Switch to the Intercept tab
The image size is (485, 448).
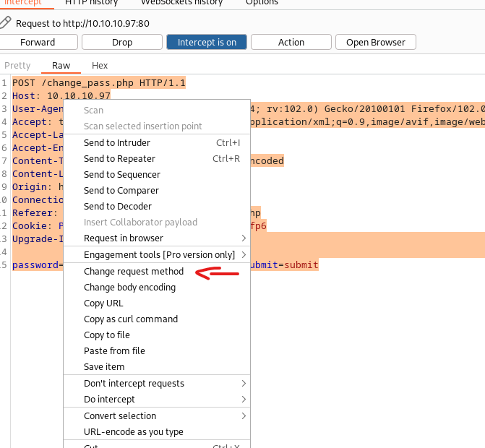tap(23, 3)
